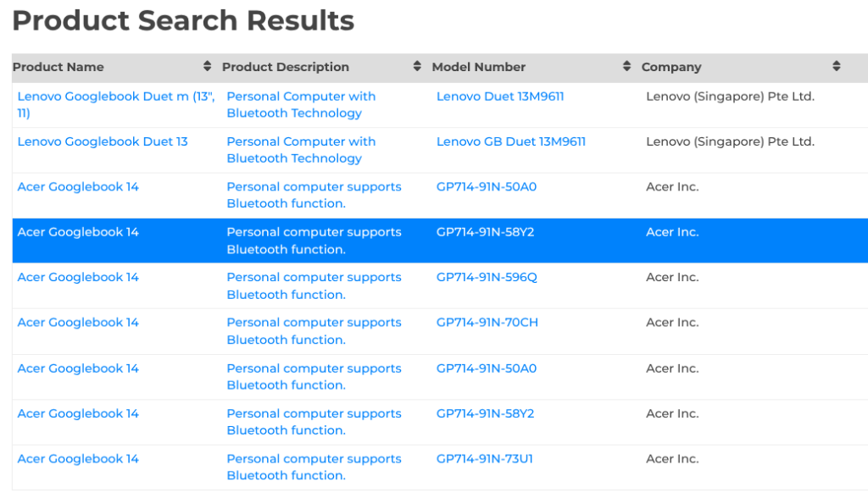Open model number GP714-91N-70CH

click(487, 323)
